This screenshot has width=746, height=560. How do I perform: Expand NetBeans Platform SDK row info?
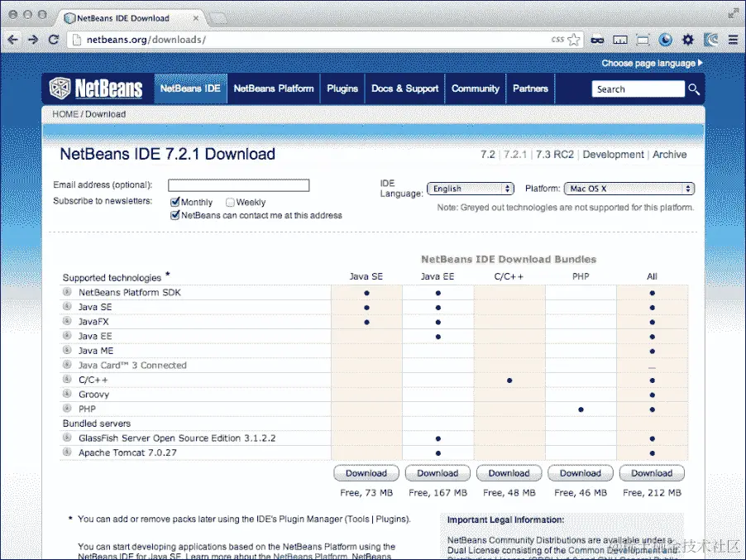coord(67,292)
